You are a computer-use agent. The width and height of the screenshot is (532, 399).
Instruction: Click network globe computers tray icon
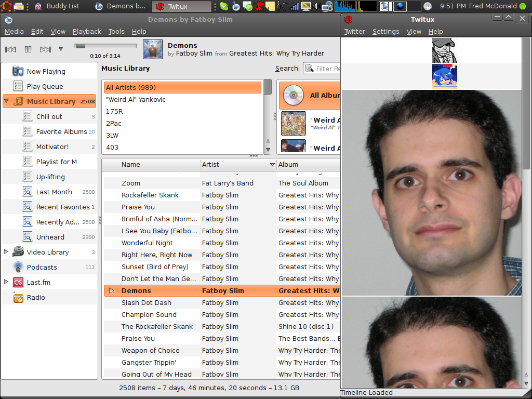click(327, 6)
